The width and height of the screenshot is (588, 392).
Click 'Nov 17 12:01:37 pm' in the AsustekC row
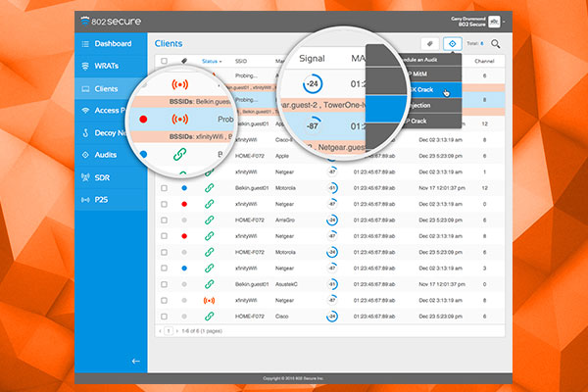[442, 284]
